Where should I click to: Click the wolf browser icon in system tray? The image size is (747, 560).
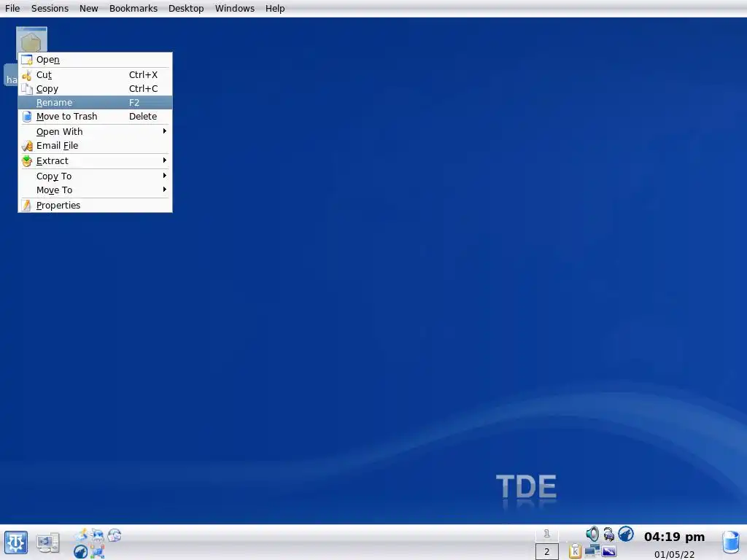[x=626, y=534]
